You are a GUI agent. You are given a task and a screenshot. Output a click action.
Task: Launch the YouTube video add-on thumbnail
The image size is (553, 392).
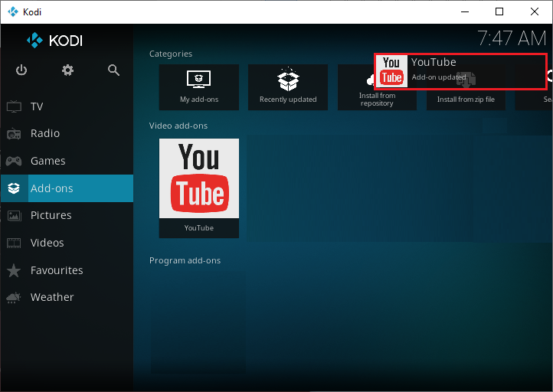199,188
